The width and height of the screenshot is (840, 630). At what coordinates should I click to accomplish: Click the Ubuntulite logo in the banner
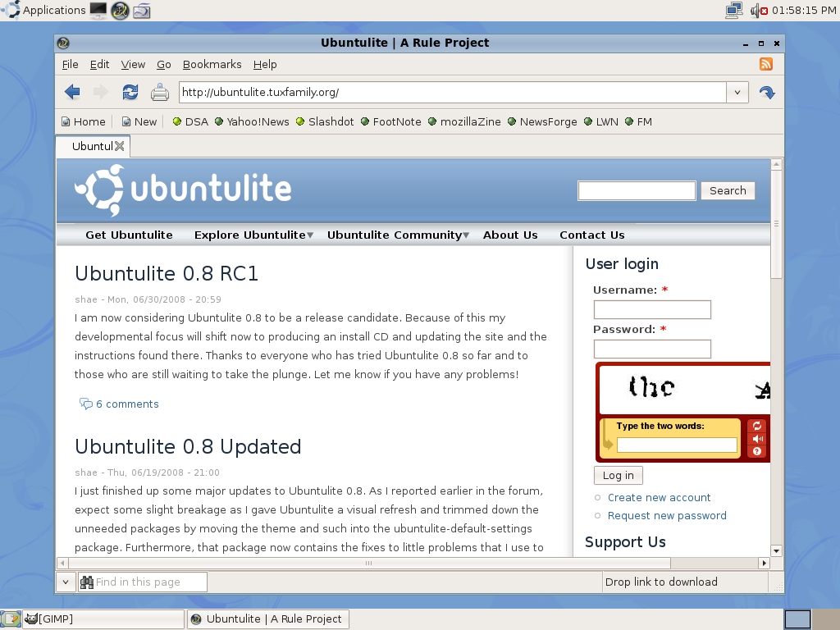pyautogui.click(x=183, y=190)
